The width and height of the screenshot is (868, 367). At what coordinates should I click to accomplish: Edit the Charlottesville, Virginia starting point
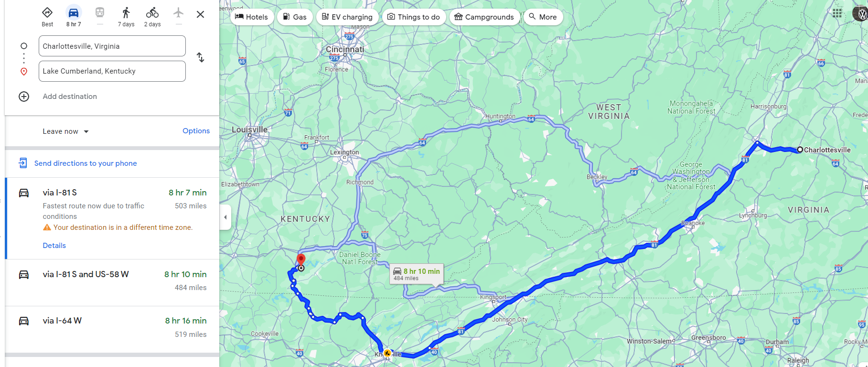click(x=112, y=46)
